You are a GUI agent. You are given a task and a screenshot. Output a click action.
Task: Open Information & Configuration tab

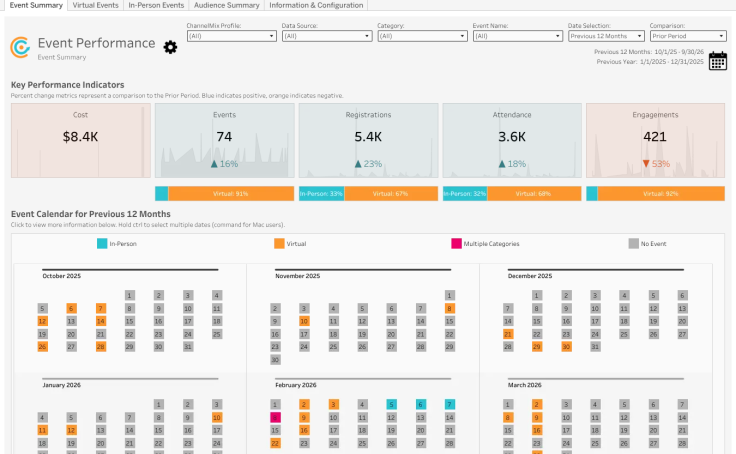[316, 5]
